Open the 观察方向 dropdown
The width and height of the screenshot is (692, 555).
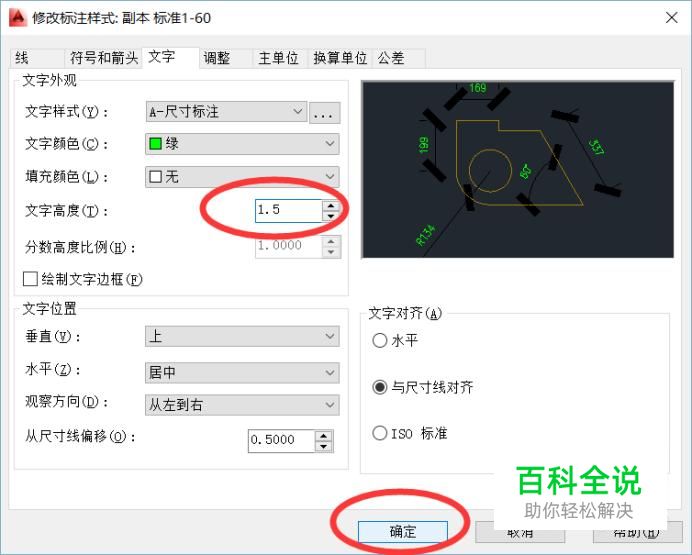[x=242, y=405]
